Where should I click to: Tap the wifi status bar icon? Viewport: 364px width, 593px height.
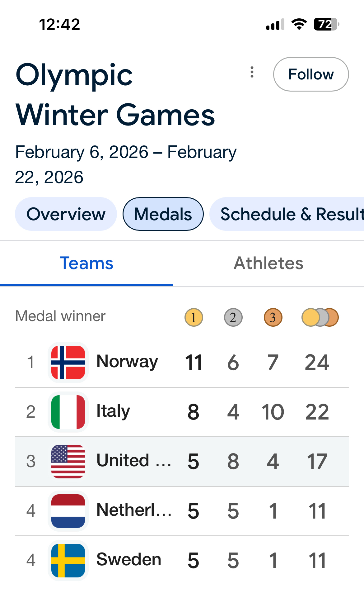point(299,24)
